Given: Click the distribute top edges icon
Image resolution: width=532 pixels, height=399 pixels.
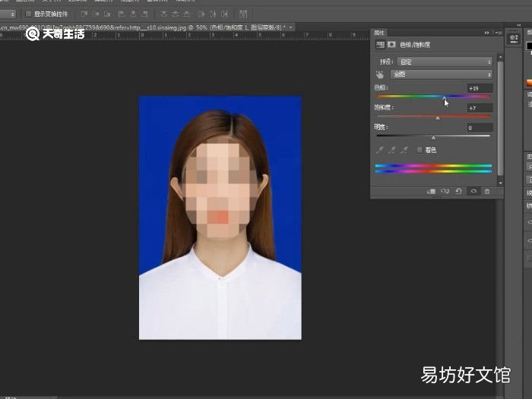Looking at the screenshot, I should coord(163,14).
